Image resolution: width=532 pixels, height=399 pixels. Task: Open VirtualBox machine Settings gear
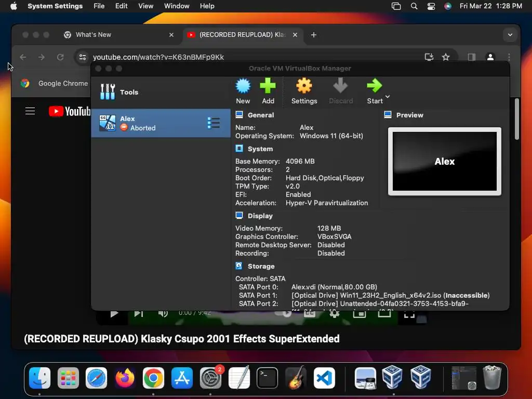(304, 91)
